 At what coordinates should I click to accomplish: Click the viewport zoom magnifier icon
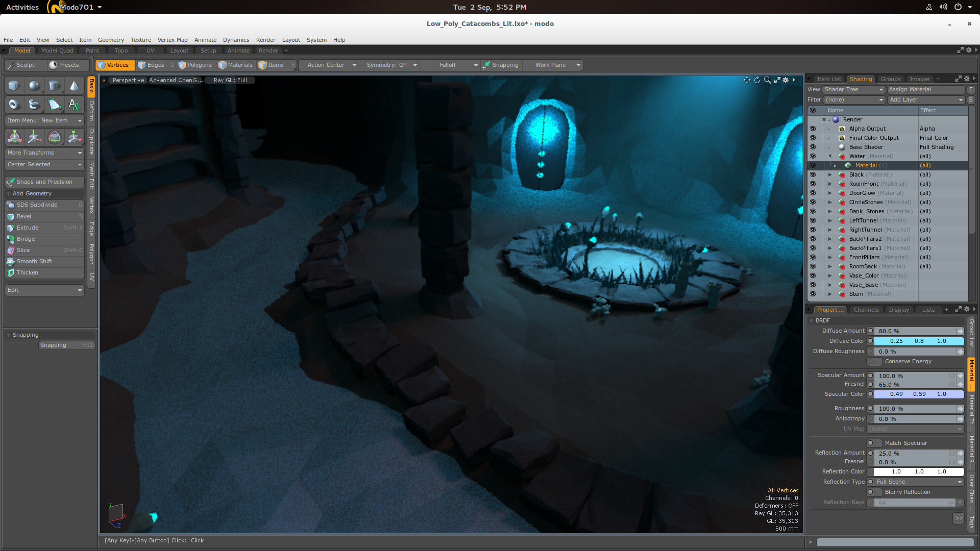pos(767,80)
